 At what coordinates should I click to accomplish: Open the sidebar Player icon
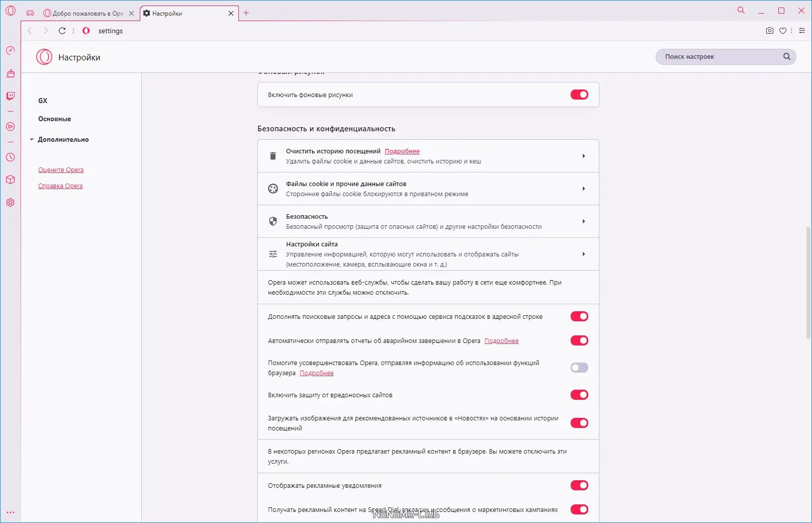11,127
